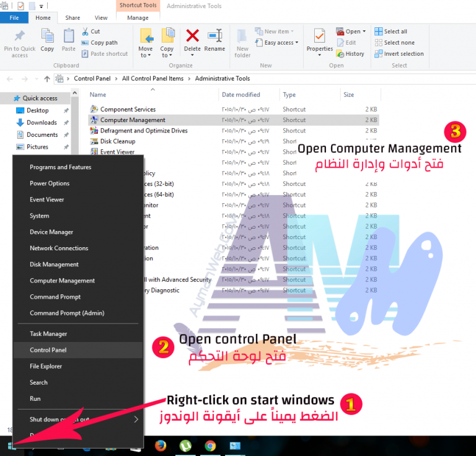The height and width of the screenshot is (456, 476).
Task: Click the Paste clipboard icon
Action: click(x=69, y=36)
